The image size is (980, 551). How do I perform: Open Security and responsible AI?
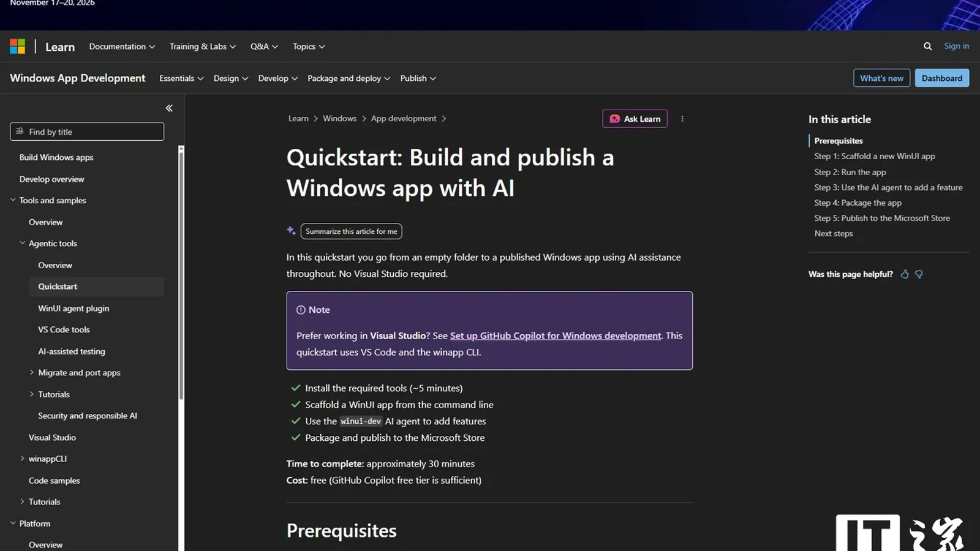88,416
